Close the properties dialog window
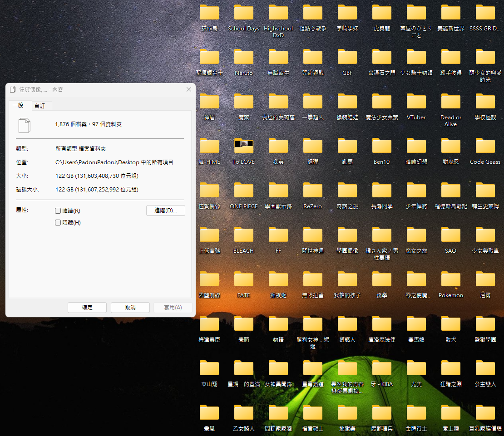This screenshot has width=504, height=436. tap(188, 90)
